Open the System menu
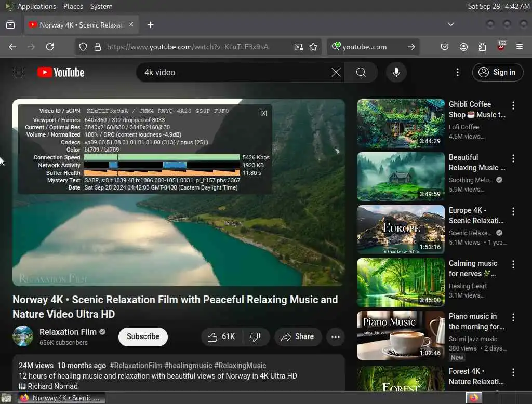The image size is (532, 404). point(101,6)
